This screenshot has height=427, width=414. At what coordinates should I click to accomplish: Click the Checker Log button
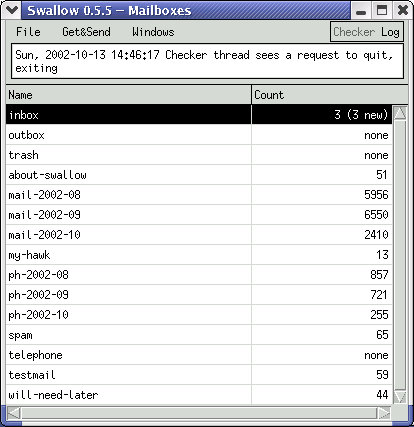pyautogui.click(x=367, y=32)
